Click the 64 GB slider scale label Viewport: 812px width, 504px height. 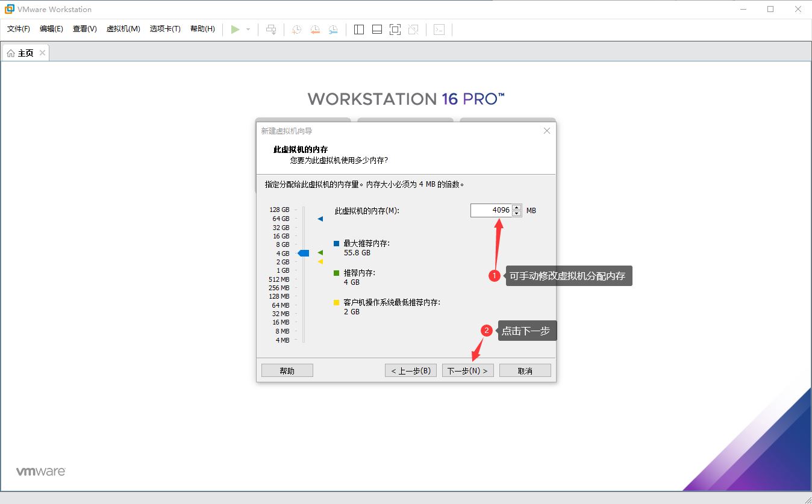point(281,219)
